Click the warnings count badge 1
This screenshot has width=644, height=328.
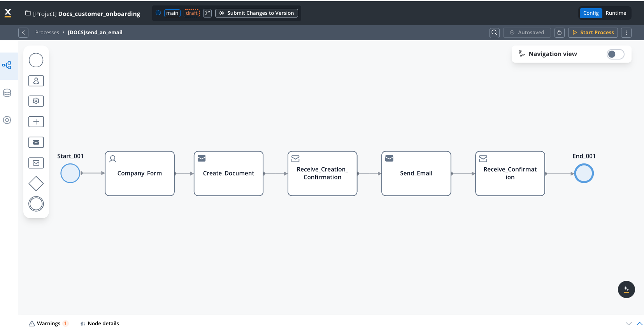point(65,324)
